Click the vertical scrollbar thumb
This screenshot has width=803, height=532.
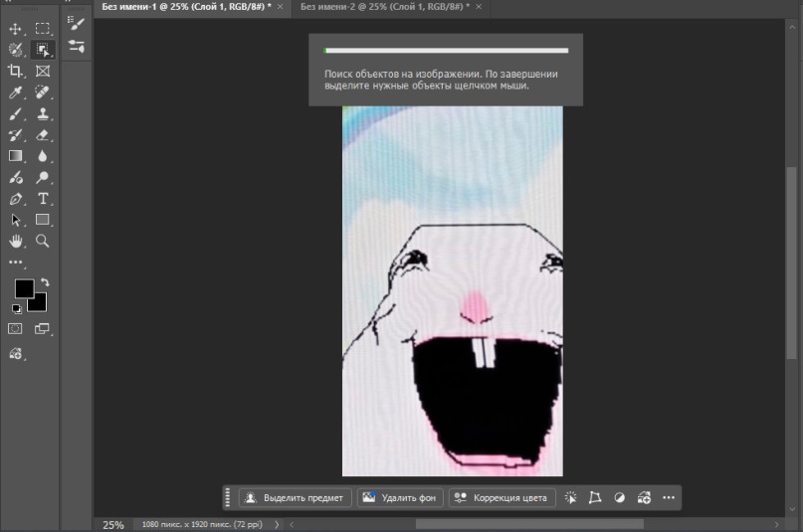tap(792, 263)
